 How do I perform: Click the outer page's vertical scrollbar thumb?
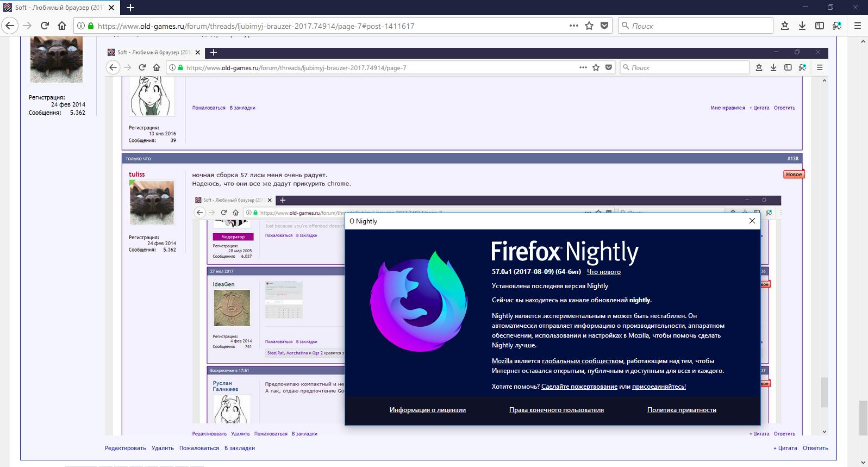(863, 418)
